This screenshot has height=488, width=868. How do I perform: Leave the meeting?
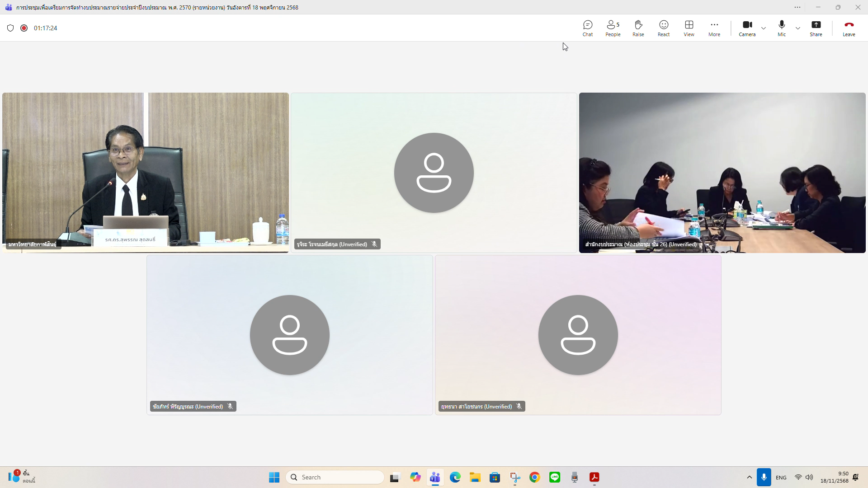pyautogui.click(x=849, y=28)
